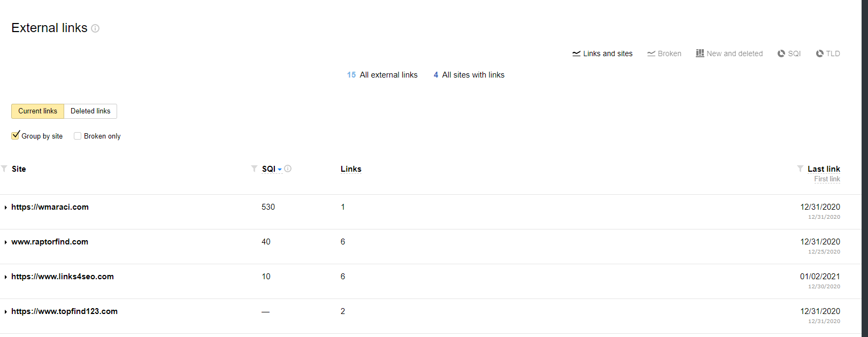Image resolution: width=868 pixels, height=337 pixels.
Task: Enable the Broken only checkbox
Action: 78,136
